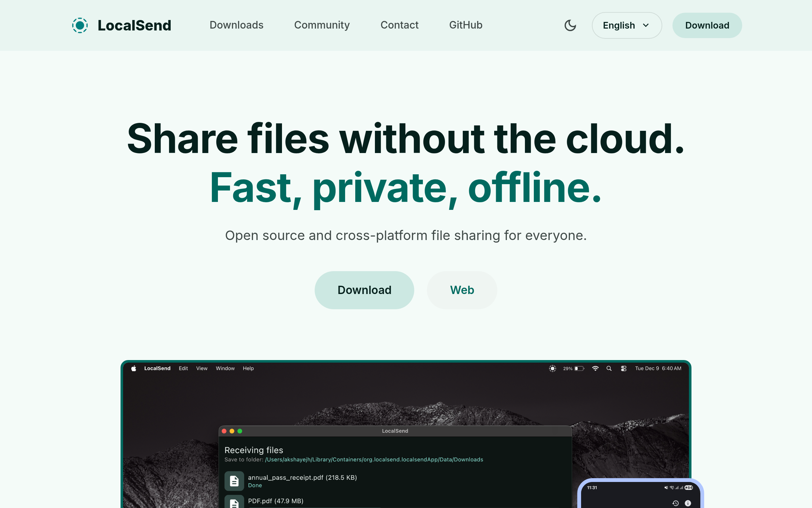Click the Spotlight search magnifier icon

609,368
